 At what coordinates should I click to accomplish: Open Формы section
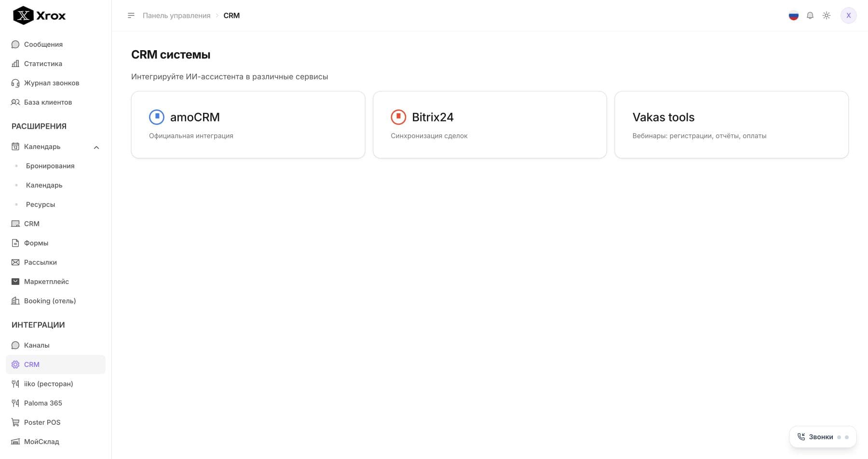pos(36,243)
